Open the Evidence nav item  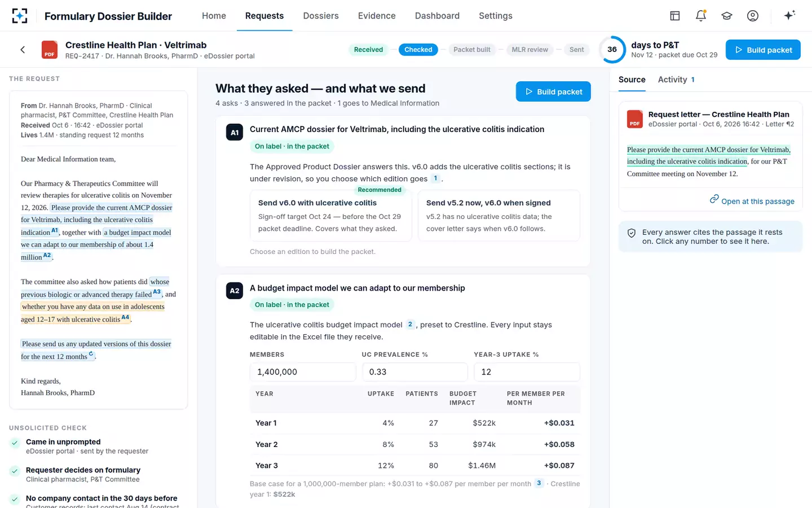[x=377, y=16]
